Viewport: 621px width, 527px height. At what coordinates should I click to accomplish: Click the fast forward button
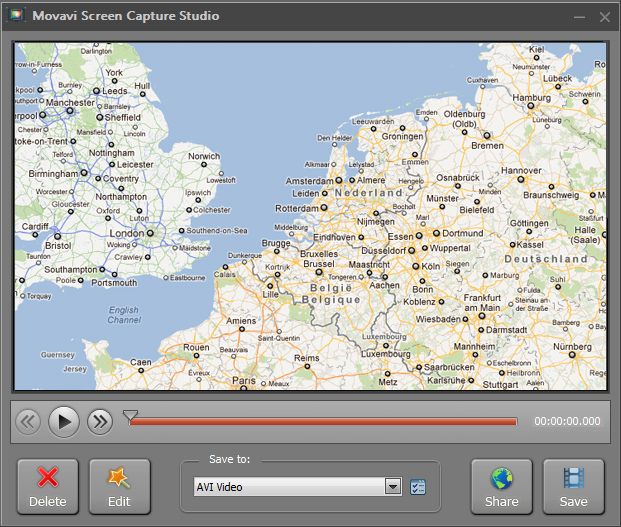click(x=99, y=421)
